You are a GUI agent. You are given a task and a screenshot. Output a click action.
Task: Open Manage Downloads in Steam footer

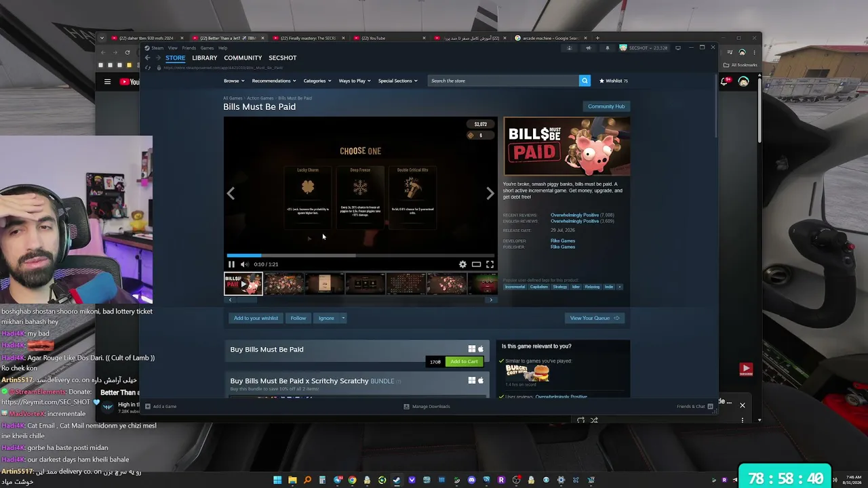click(427, 407)
